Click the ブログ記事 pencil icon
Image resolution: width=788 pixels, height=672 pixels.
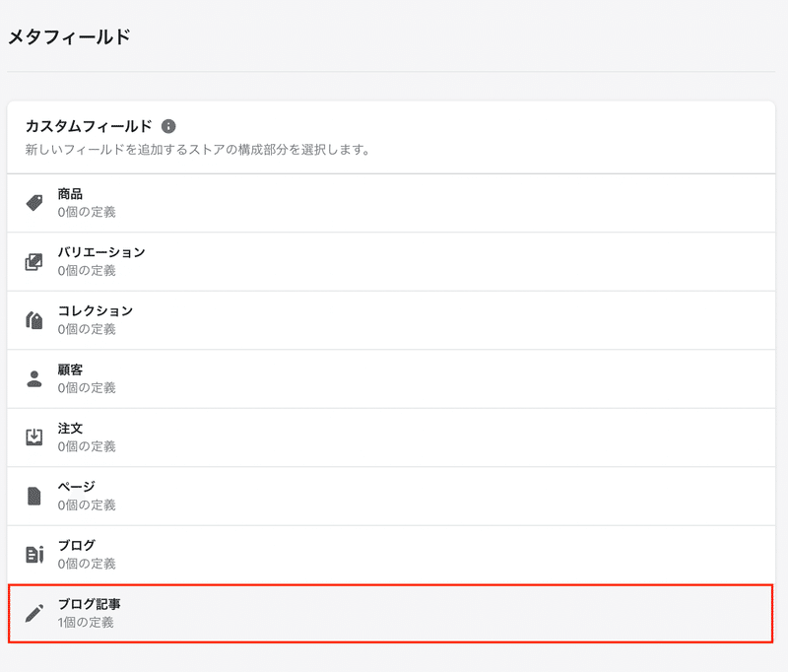pyautogui.click(x=34, y=613)
